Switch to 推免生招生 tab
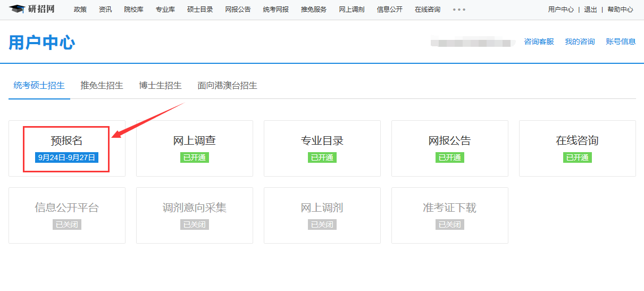Screen dimensions: 644x291 [102, 86]
